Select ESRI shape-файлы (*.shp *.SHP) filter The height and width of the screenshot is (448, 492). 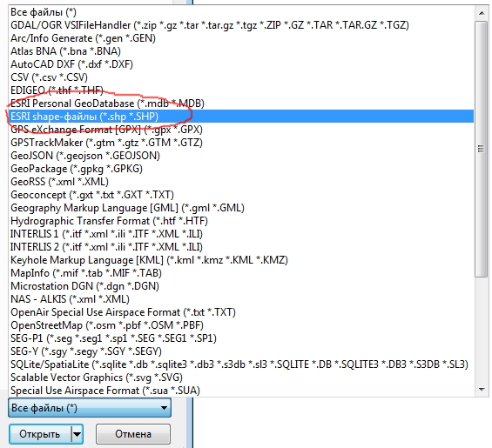coord(241,117)
